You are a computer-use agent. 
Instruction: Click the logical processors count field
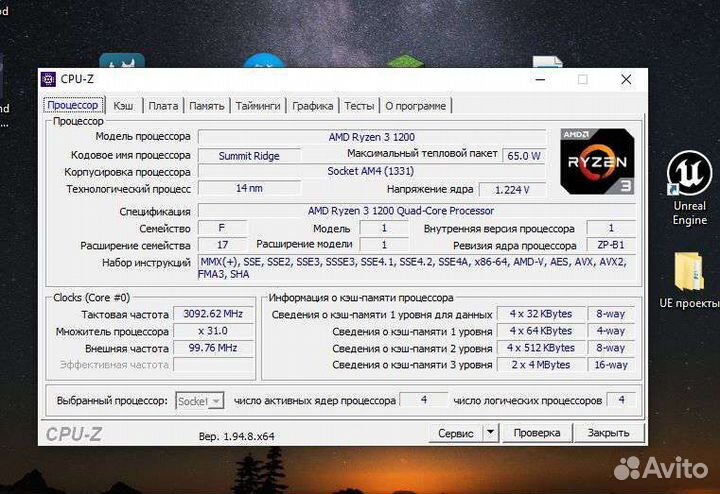621,400
